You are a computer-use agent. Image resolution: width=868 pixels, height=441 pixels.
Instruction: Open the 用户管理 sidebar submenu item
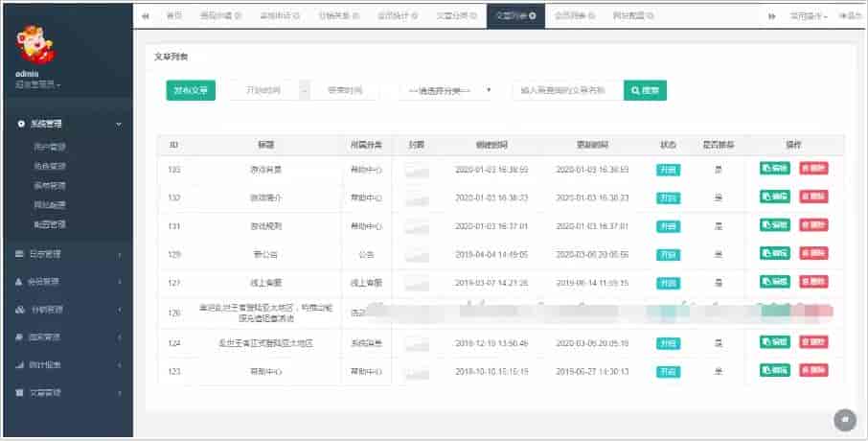tap(50, 148)
